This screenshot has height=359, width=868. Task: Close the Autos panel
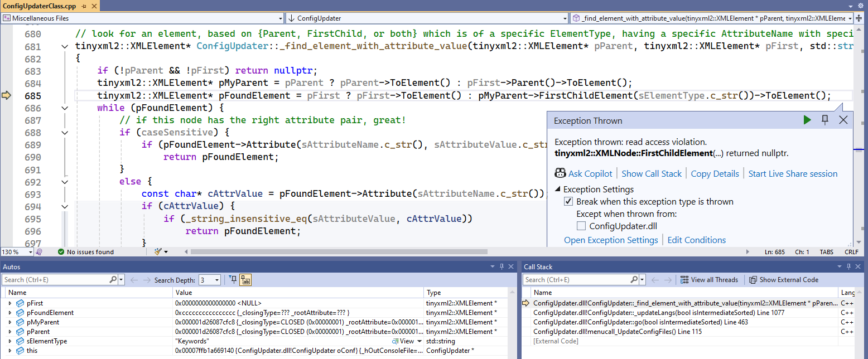(x=512, y=267)
